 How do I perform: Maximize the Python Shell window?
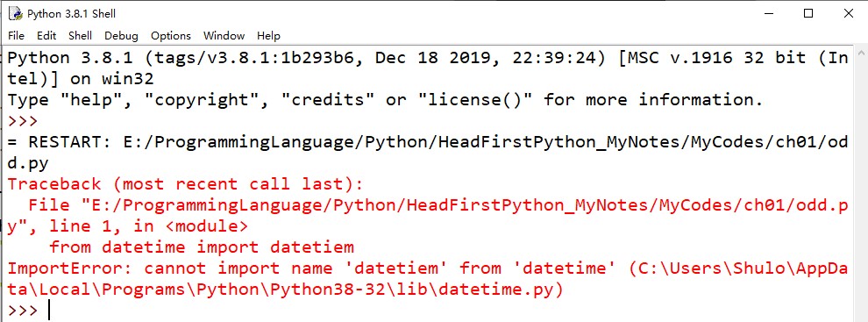808,13
